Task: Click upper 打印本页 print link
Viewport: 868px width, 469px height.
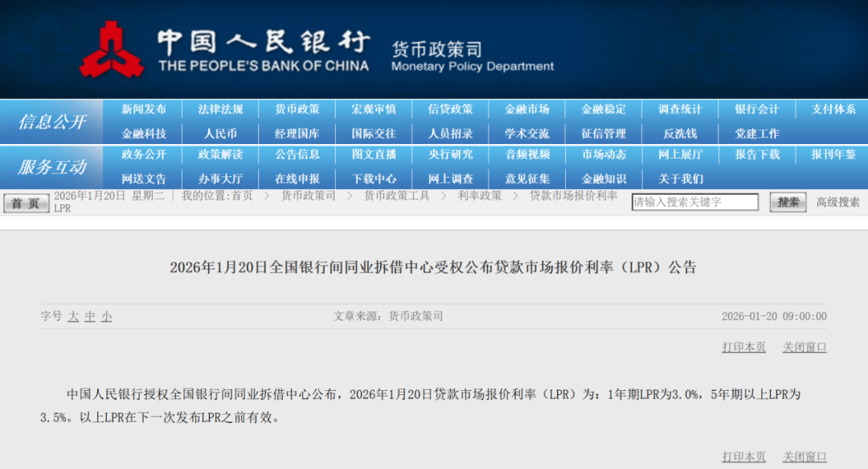Action: (x=743, y=347)
